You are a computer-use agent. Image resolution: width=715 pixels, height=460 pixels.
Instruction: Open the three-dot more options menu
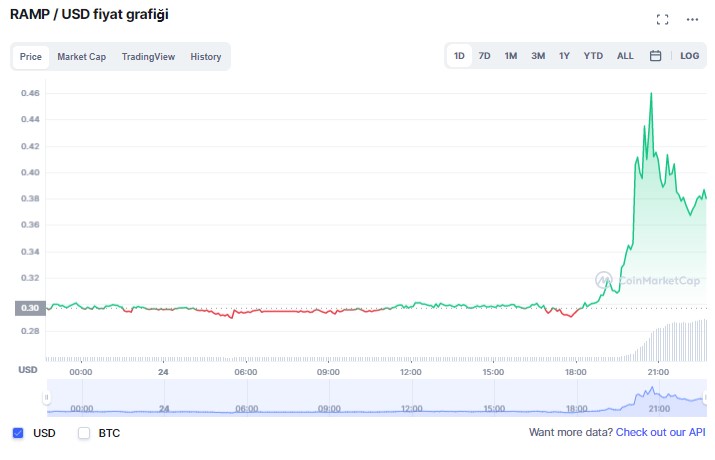(x=692, y=19)
